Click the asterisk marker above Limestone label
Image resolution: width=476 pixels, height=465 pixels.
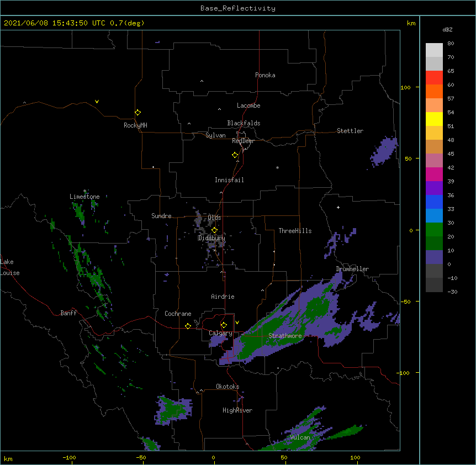(x=84, y=191)
